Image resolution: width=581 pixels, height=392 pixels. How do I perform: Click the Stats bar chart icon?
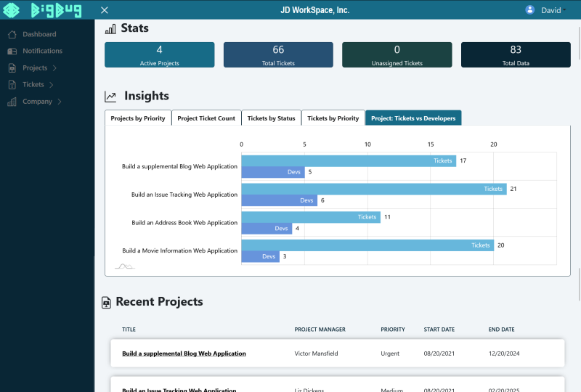click(x=110, y=29)
